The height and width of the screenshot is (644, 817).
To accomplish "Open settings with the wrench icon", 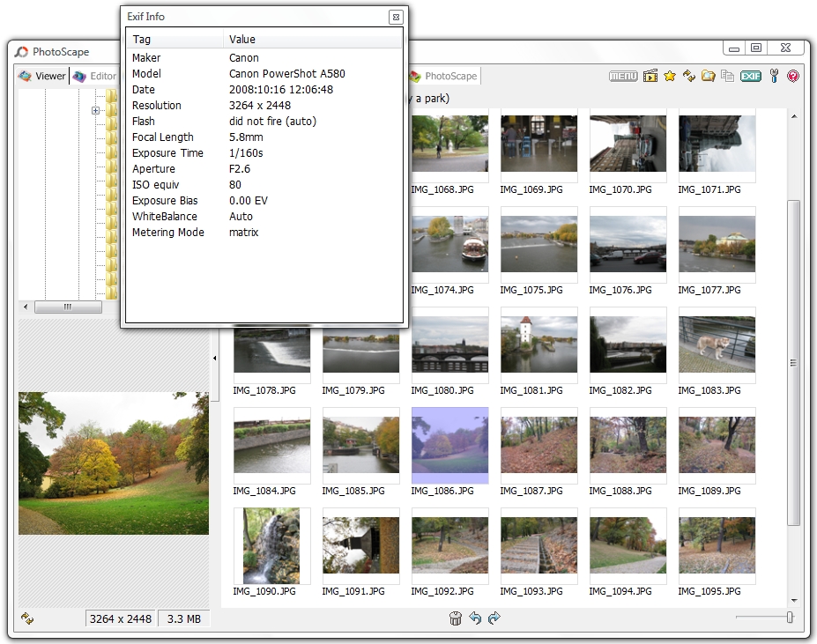I will point(775,76).
